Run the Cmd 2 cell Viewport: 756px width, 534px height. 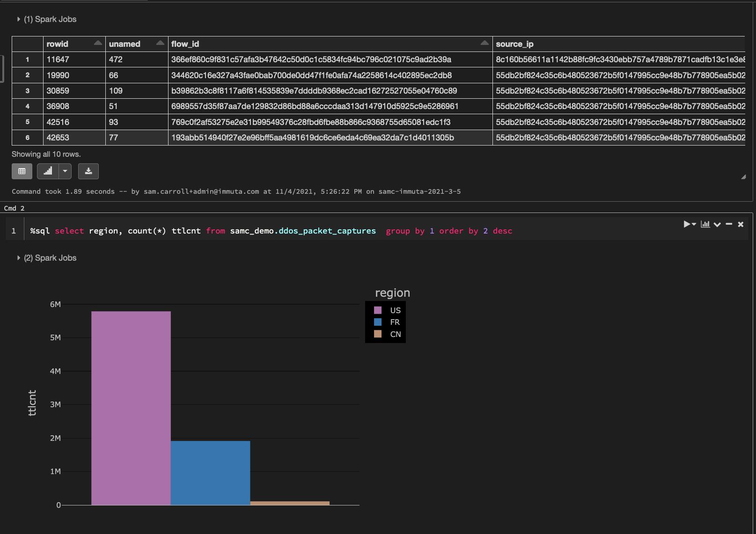click(x=687, y=224)
